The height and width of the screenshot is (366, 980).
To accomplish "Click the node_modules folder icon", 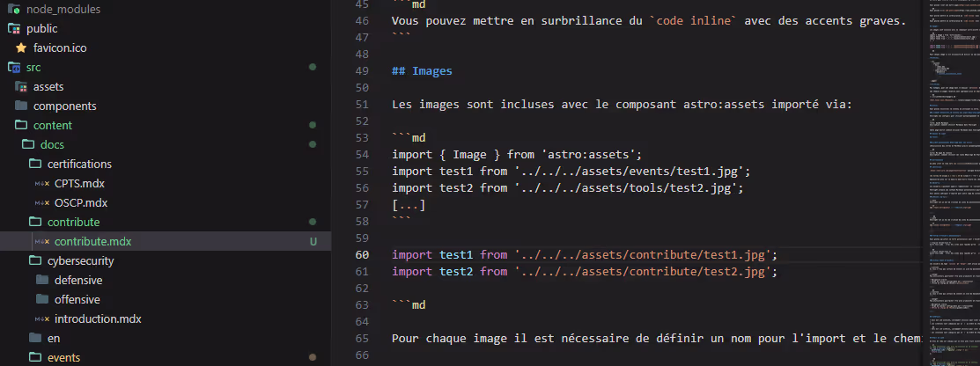I will 14,10.
